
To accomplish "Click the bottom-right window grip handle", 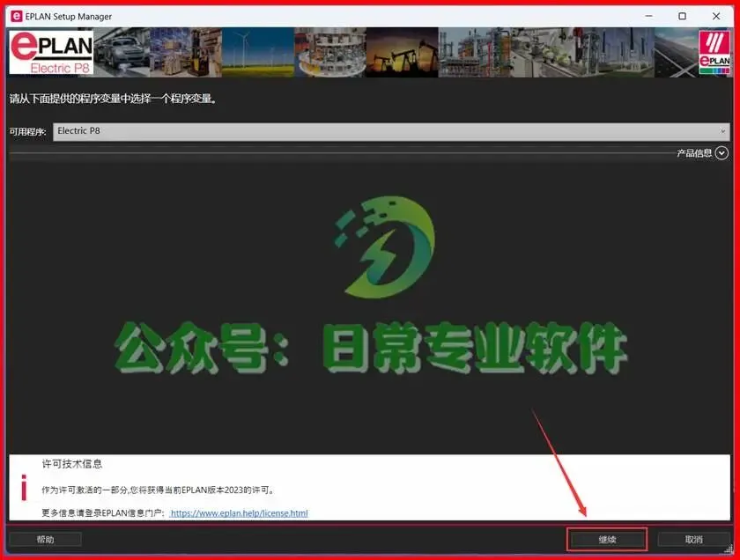I will [x=728, y=548].
